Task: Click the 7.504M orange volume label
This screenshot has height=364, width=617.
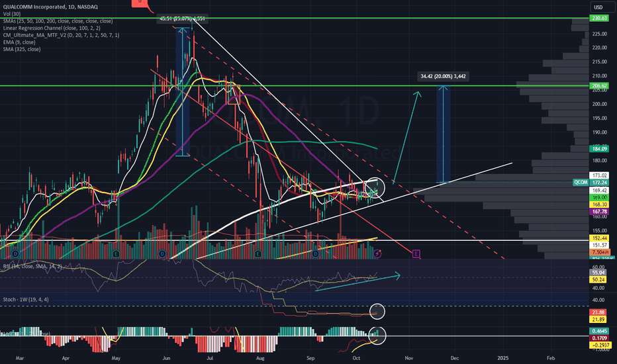Action: click(x=600, y=252)
